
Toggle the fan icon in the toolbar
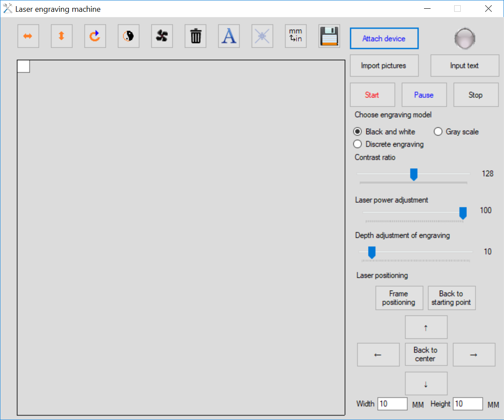point(162,36)
